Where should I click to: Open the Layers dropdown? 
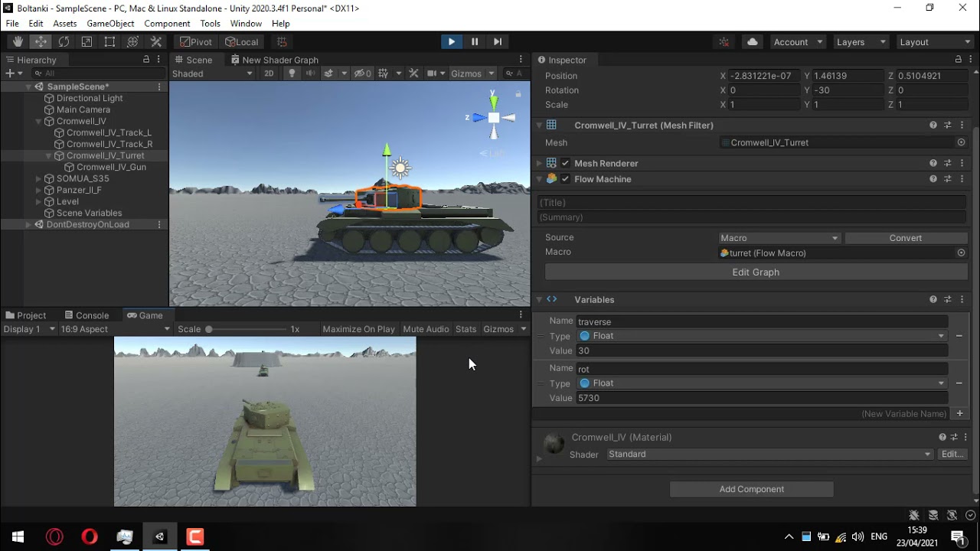(861, 42)
